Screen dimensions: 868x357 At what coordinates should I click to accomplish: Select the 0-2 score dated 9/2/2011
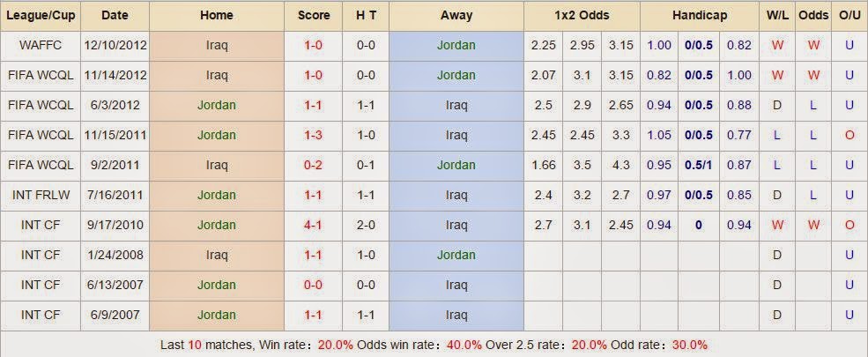pos(314,165)
